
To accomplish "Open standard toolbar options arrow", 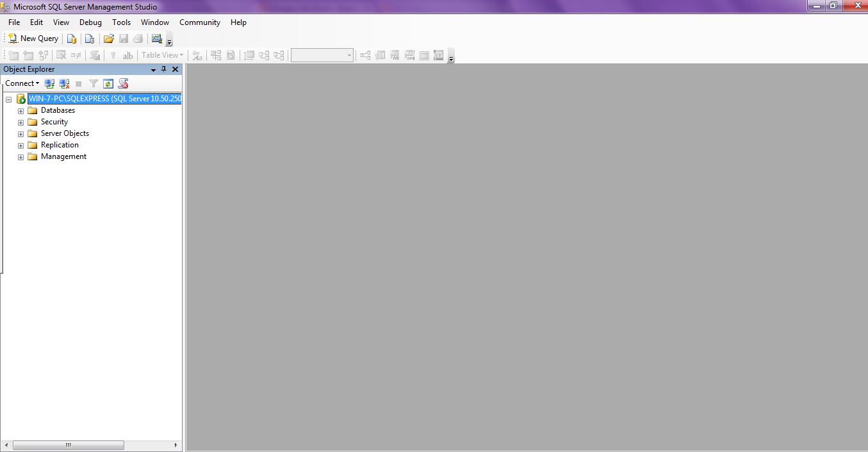I will [x=169, y=40].
